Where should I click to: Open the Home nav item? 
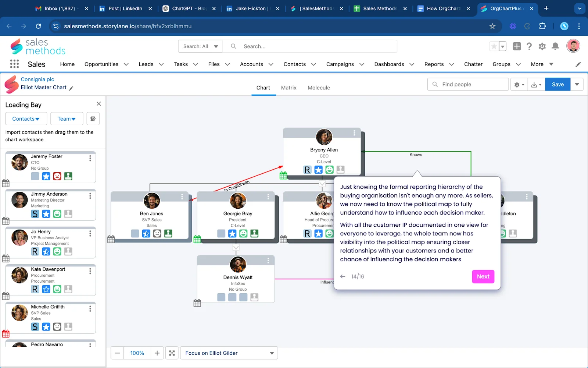click(x=67, y=64)
